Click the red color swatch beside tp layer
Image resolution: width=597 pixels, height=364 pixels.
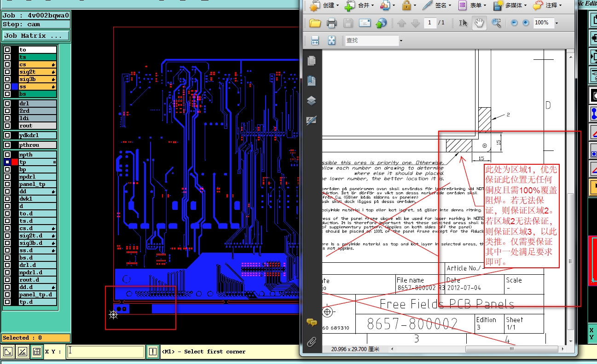pos(15,162)
